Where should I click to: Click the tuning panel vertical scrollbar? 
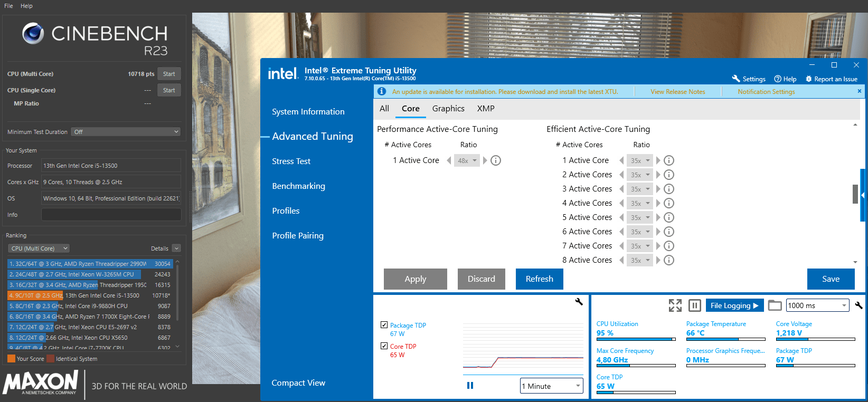[855, 194]
